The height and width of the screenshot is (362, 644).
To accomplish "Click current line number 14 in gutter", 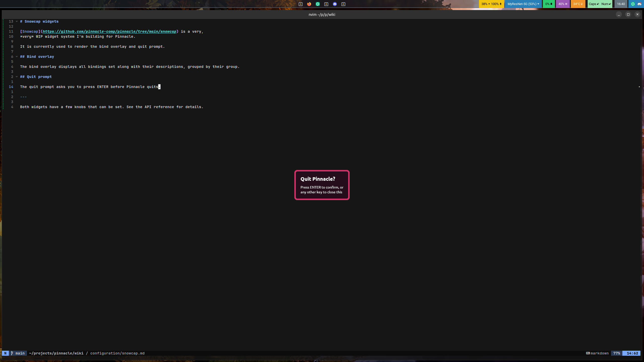I will (11, 87).
